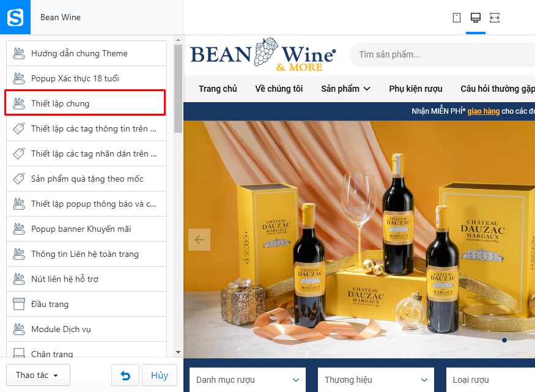Open Hướng dẫn chung Theme section
Image resolution: width=535 pixels, height=392 pixels.
tap(86, 53)
